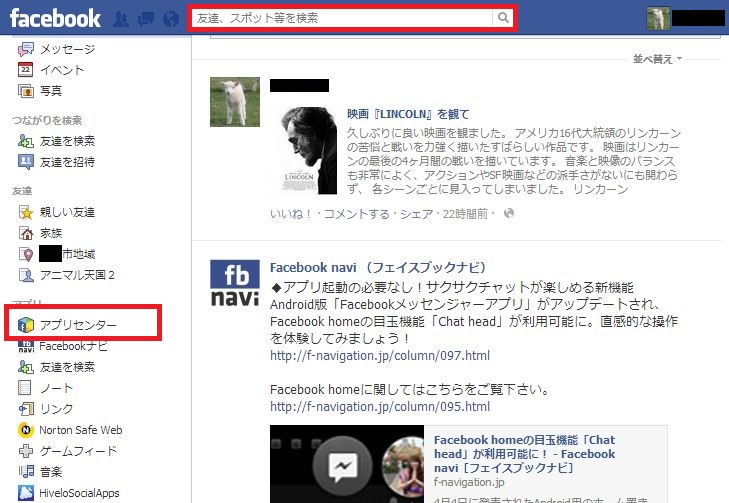This screenshot has height=503, width=729.
Task: Click the ノート notebook icon
Action: click(x=25, y=388)
